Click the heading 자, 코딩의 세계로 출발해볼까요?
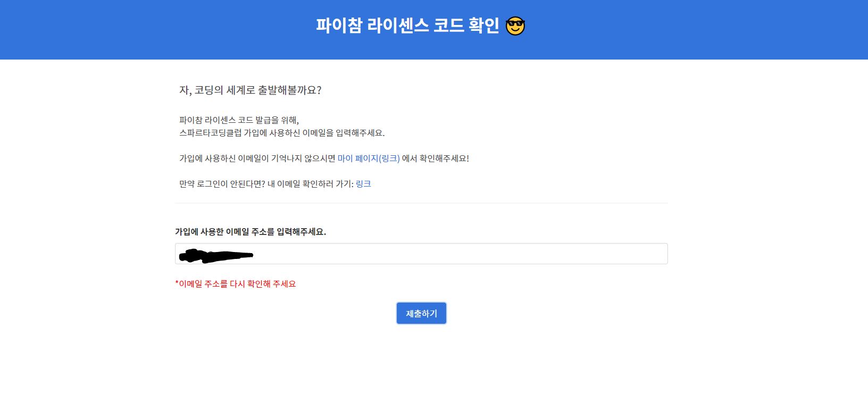868x411 pixels. tap(251, 90)
